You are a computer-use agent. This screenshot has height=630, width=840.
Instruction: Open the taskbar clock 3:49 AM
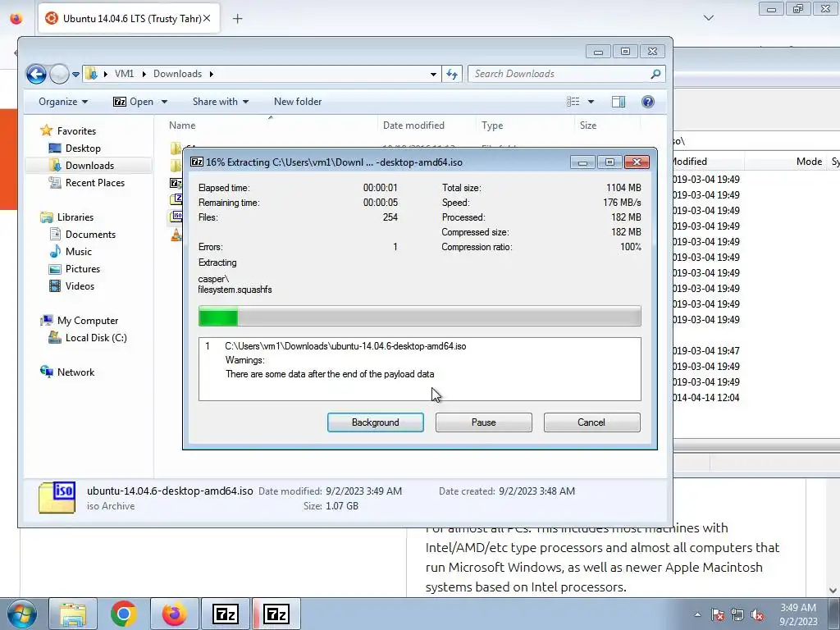tap(798, 614)
